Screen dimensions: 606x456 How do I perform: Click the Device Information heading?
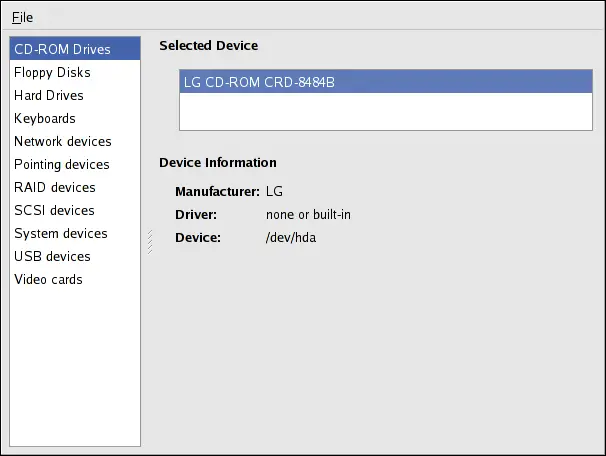click(x=218, y=162)
